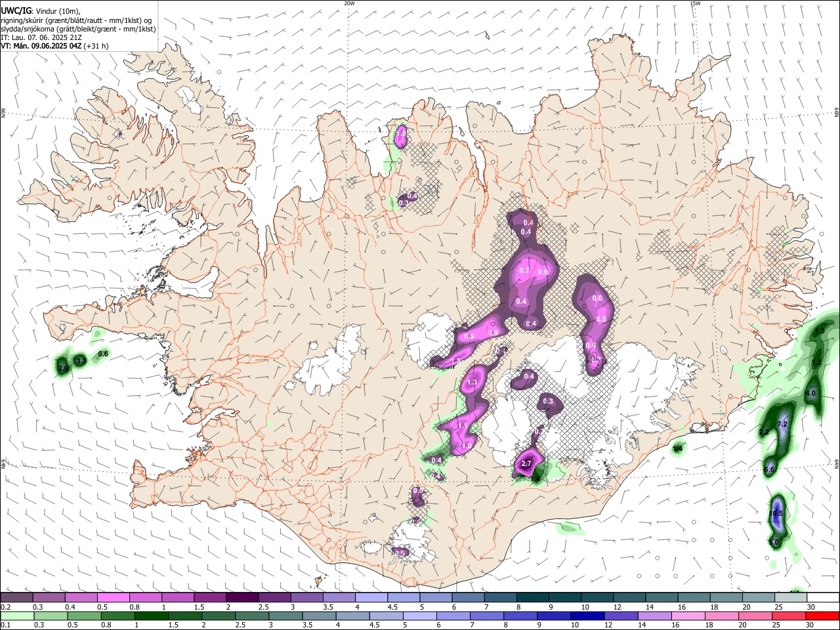This screenshot has width=840, height=630.
Task: Click the medium green 0.5–0.8 rain scale swatch
Action: (84, 616)
